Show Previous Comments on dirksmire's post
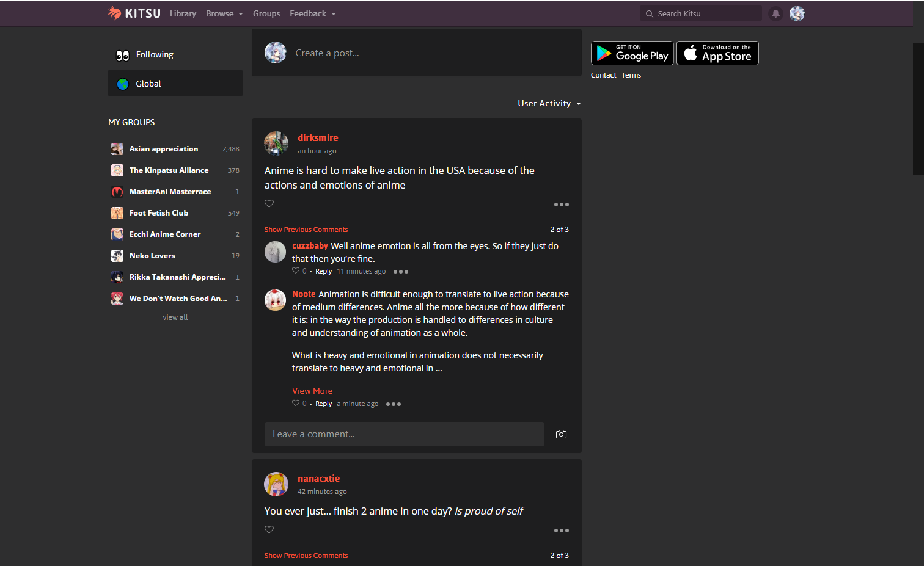This screenshot has height=566, width=924. (306, 229)
